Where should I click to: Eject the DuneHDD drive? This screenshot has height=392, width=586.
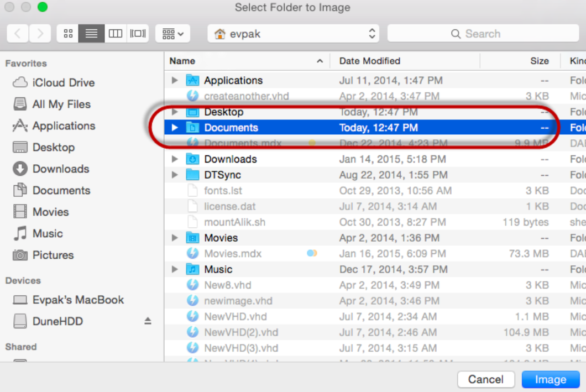pyautogui.click(x=148, y=321)
